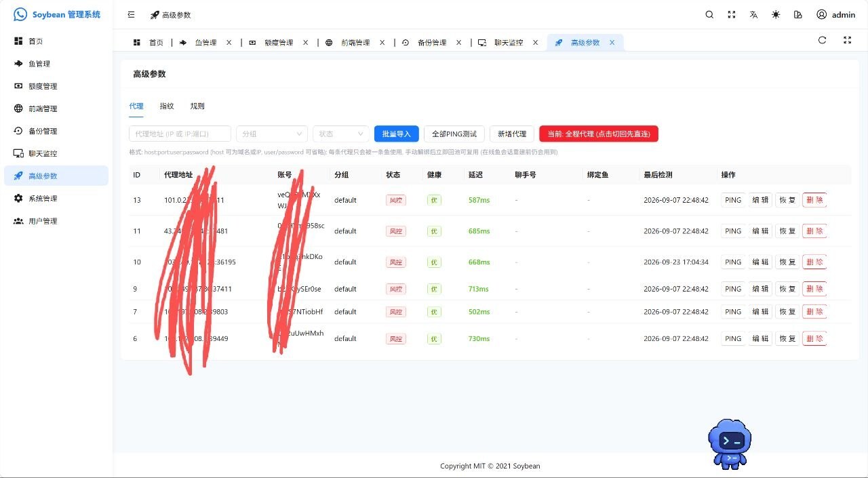Open 系统管理 in the sidebar
Viewport: 868px width, 478px height.
click(x=56, y=198)
